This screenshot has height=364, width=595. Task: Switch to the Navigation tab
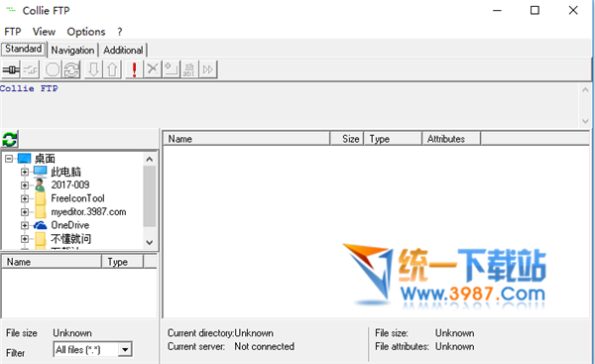[x=72, y=51]
